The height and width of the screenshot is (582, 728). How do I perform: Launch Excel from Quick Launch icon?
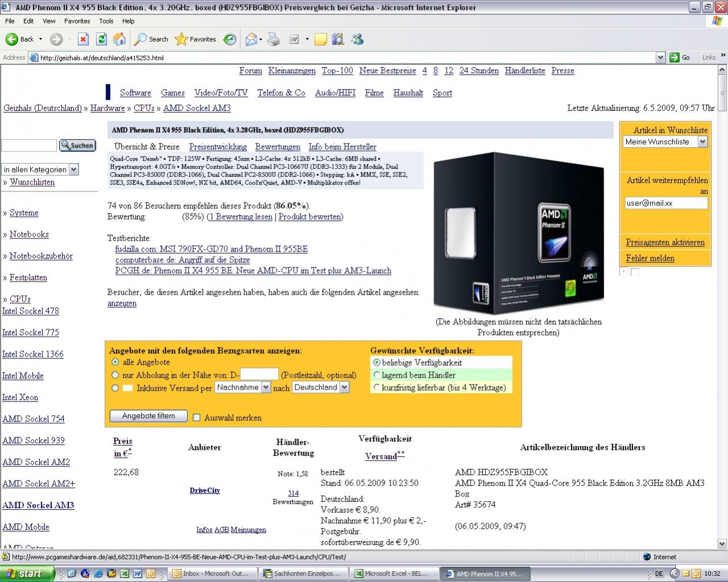click(125, 573)
